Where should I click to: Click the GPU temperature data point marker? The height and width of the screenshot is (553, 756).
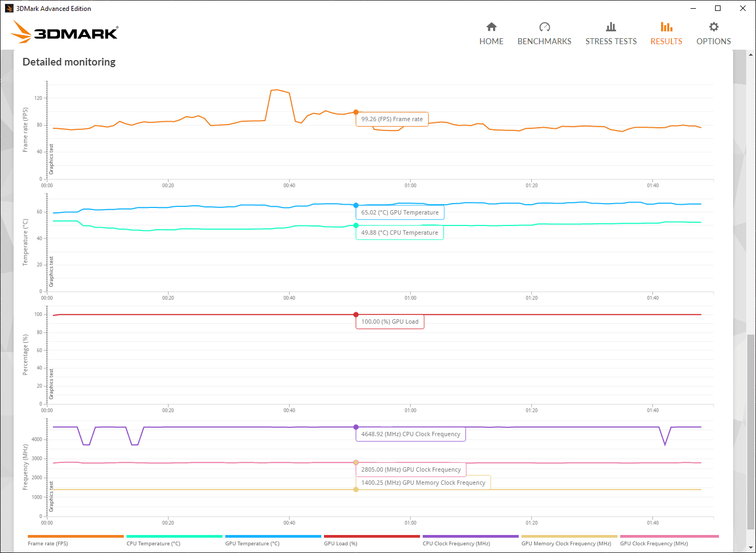(356, 205)
